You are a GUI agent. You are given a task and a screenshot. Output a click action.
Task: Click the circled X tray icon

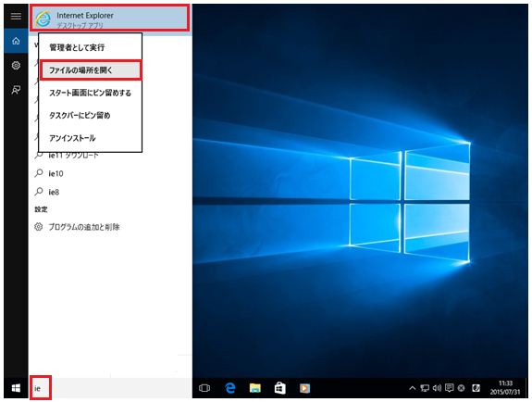461,388
